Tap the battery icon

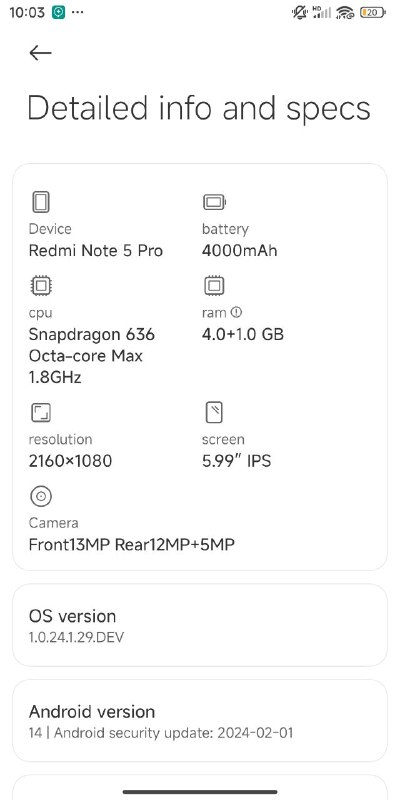(x=214, y=202)
